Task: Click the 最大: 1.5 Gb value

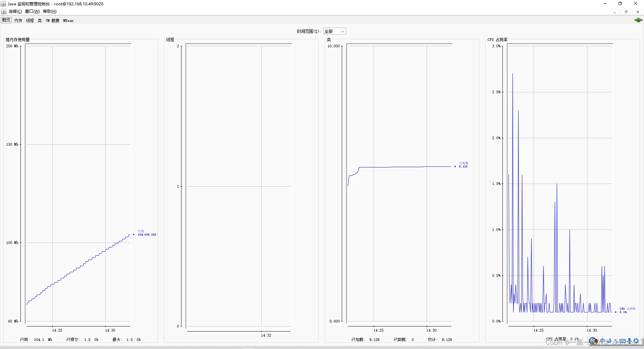Action: pyautogui.click(x=126, y=340)
